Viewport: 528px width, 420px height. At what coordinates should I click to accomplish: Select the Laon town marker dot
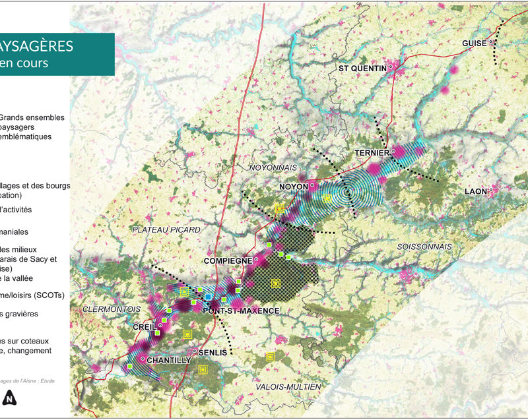(491, 191)
